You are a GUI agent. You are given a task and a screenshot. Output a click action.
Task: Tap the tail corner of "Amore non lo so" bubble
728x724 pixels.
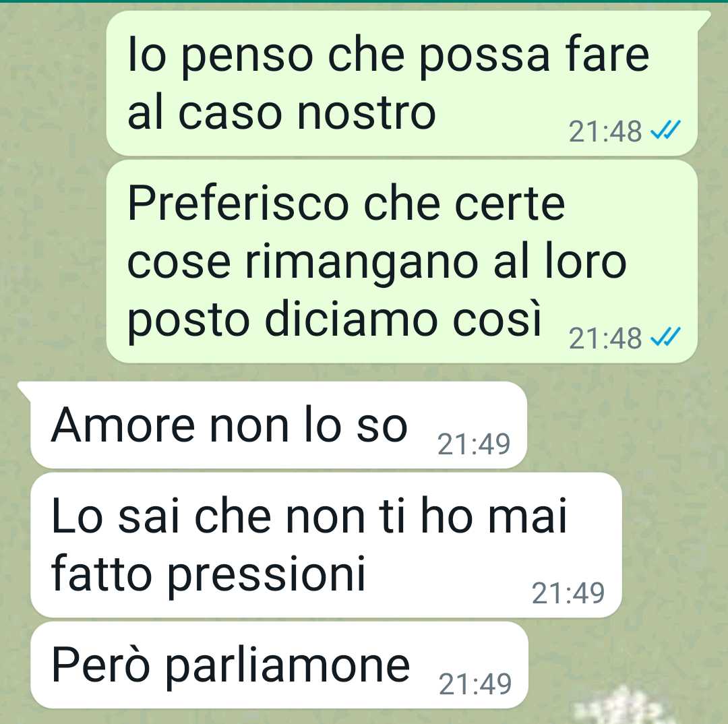[x=24, y=391]
